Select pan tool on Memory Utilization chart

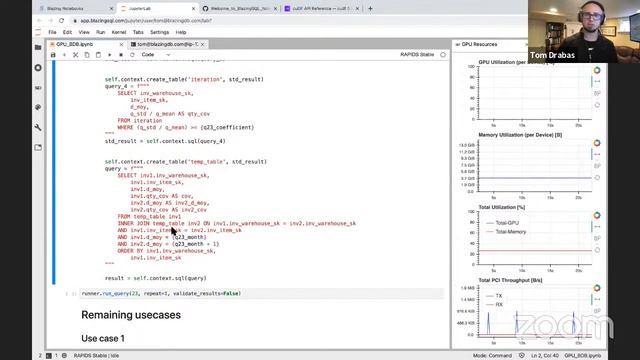coord(597,154)
